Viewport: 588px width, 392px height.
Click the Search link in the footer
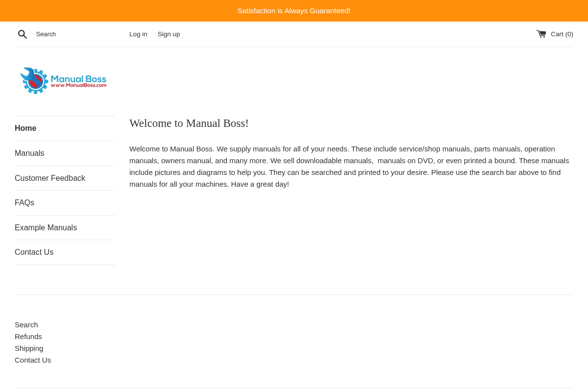coord(26,324)
